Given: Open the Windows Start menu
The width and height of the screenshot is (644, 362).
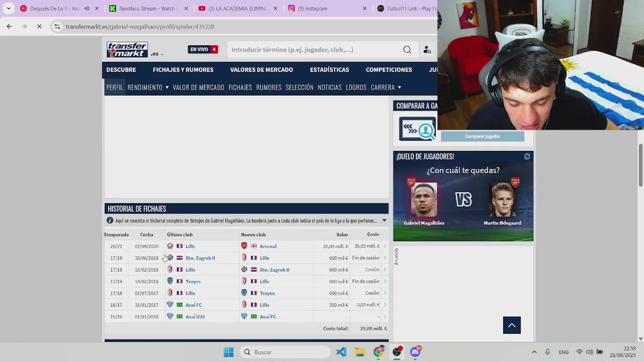Looking at the screenshot, I should (x=228, y=352).
